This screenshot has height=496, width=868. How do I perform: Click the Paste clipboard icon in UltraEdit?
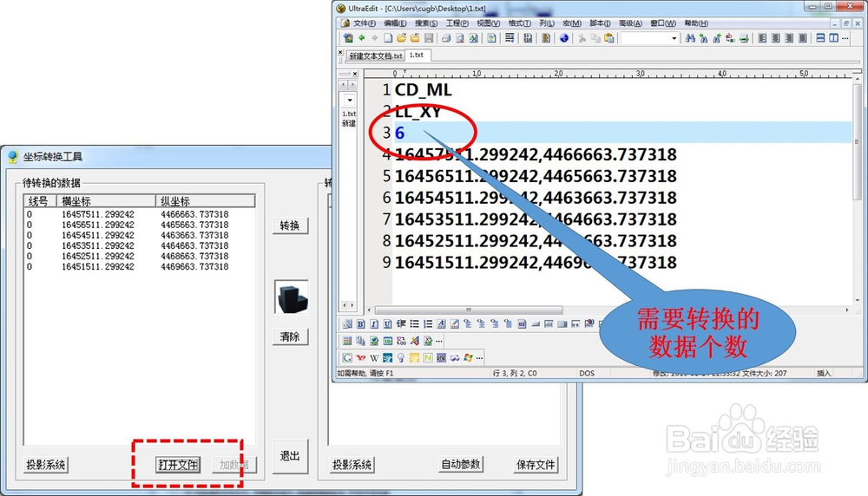(609, 38)
